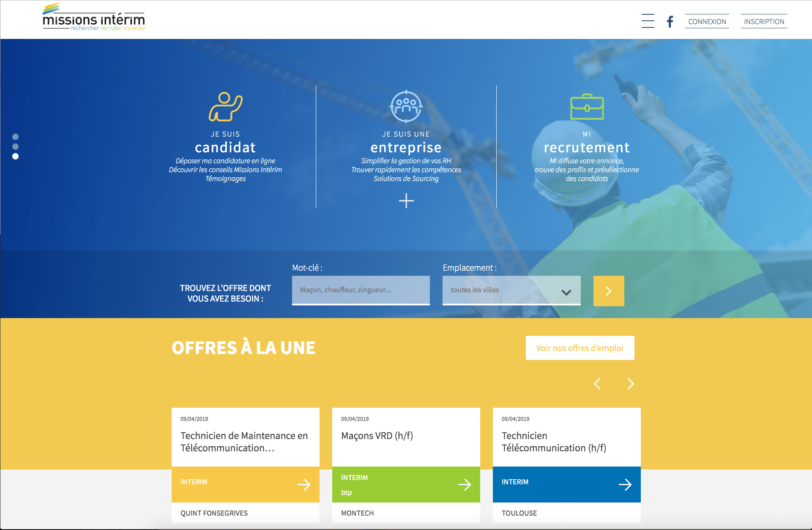812x530 pixels.
Task: Click the Mot-clé search input field
Action: (361, 290)
